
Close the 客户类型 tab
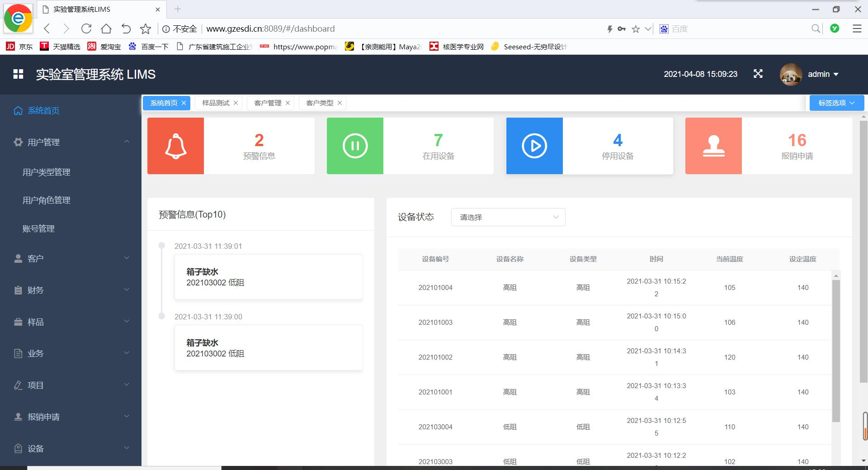coord(340,103)
